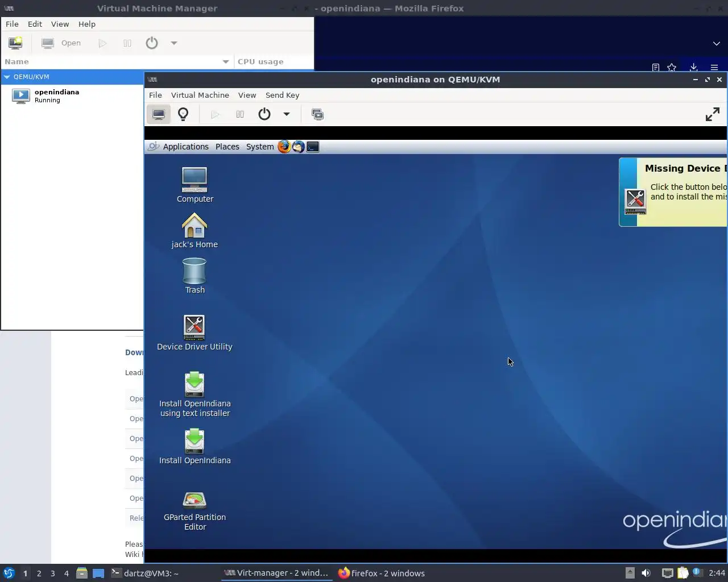The height and width of the screenshot is (582, 728).
Task: Launch Thunderbird mail from the guest panel
Action: [x=299, y=147]
